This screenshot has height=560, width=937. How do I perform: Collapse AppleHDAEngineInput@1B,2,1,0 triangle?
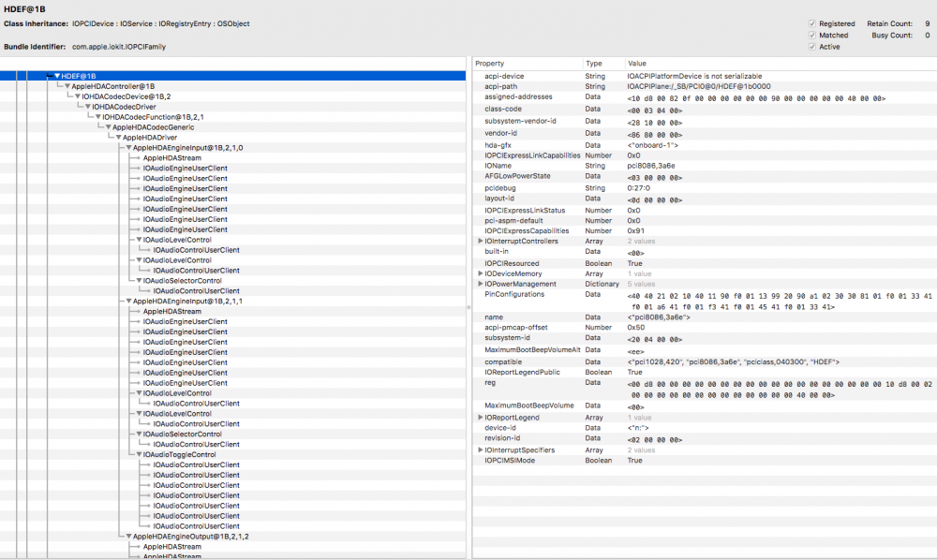(x=128, y=147)
